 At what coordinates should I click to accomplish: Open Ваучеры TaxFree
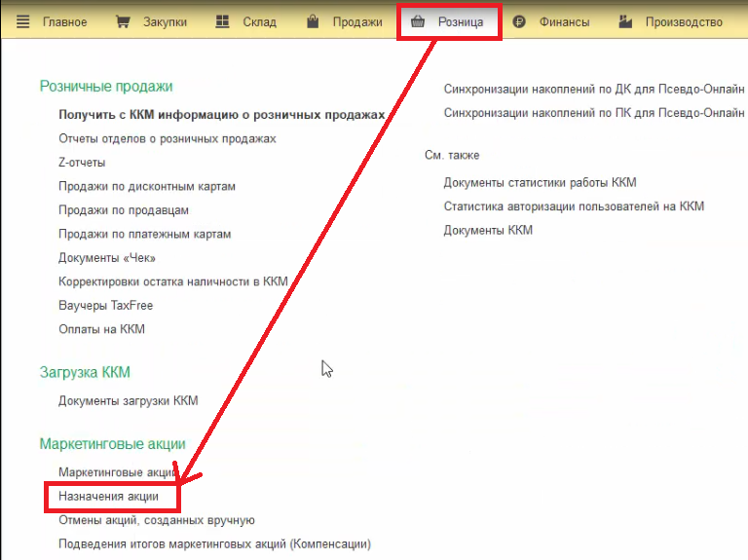click(x=105, y=306)
